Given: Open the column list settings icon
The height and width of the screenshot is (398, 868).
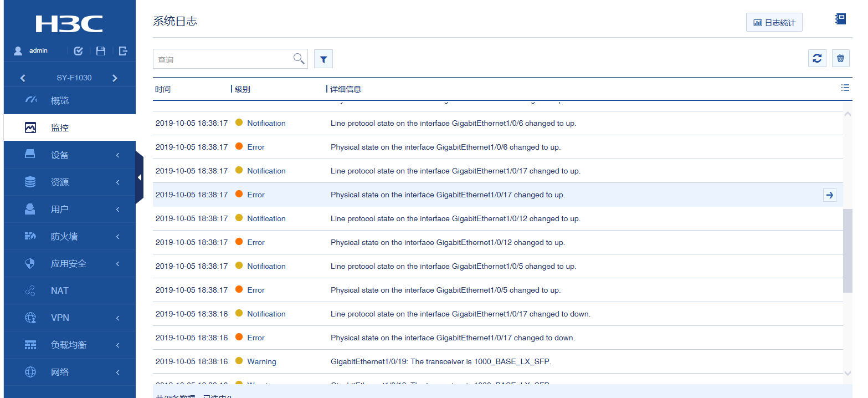Looking at the screenshot, I should click(845, 88).
